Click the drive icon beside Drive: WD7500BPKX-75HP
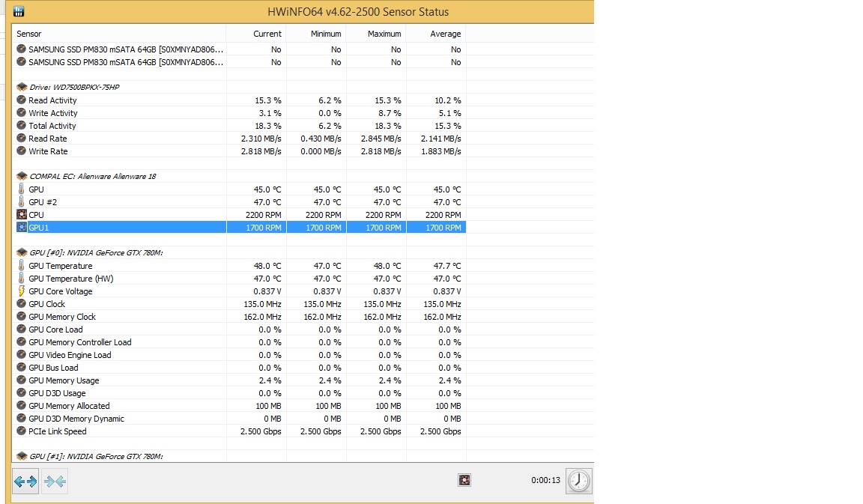This screenshot has height=504, width=863. 22,87
